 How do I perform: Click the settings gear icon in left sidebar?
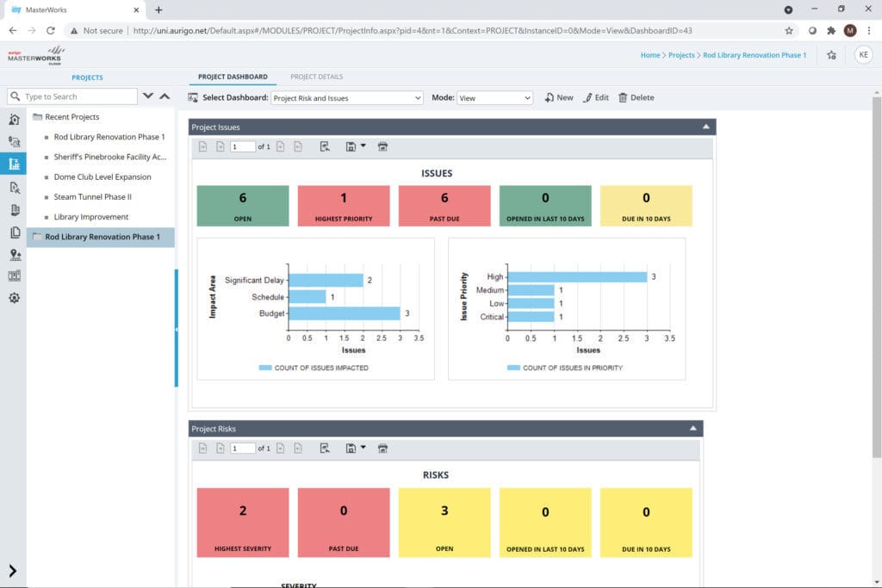(x=14, y=298)
